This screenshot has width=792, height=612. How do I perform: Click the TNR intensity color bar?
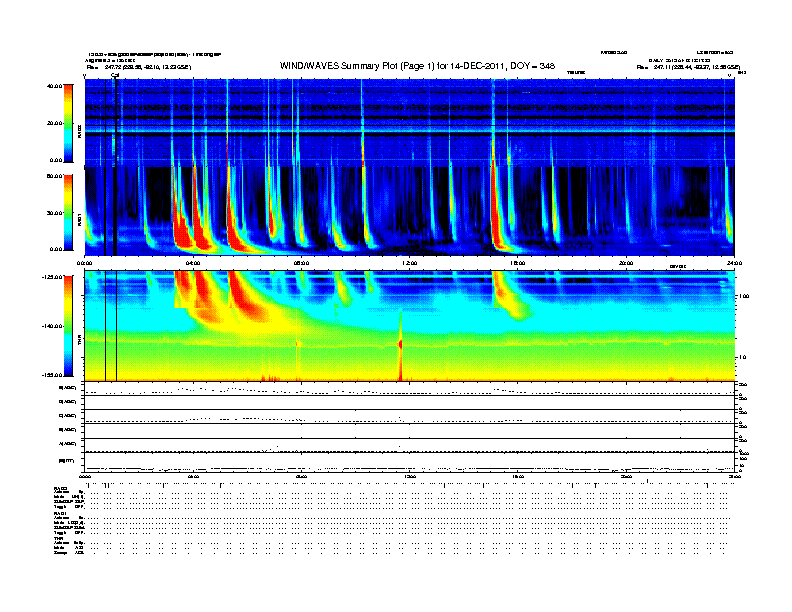68,326
